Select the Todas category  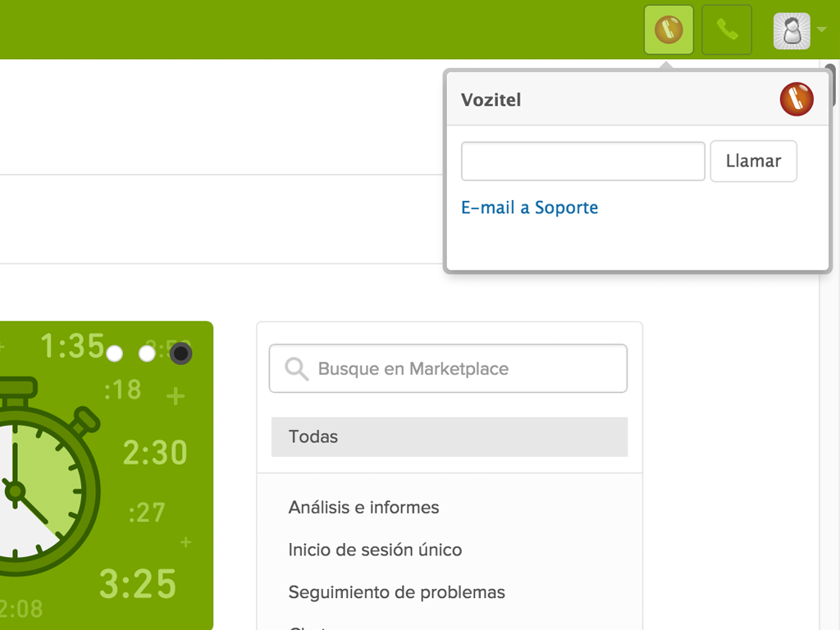coord(449,436)
